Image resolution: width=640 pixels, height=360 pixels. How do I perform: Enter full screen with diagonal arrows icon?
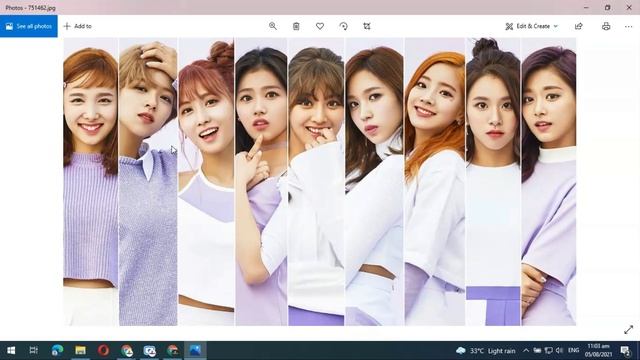click(629, 330)
